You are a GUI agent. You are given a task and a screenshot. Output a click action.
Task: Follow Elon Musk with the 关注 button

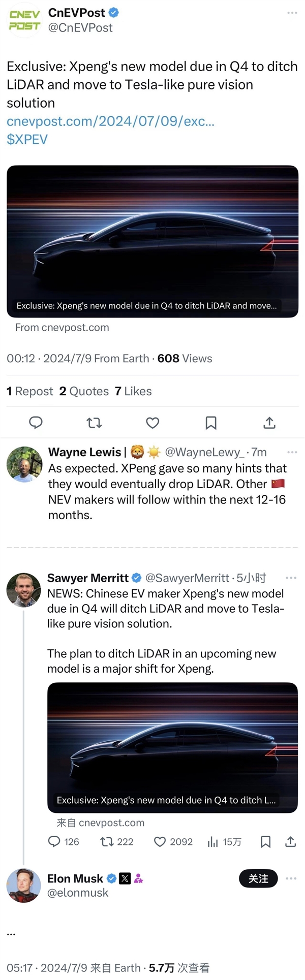pyautogui.click(x=258, y=878)
